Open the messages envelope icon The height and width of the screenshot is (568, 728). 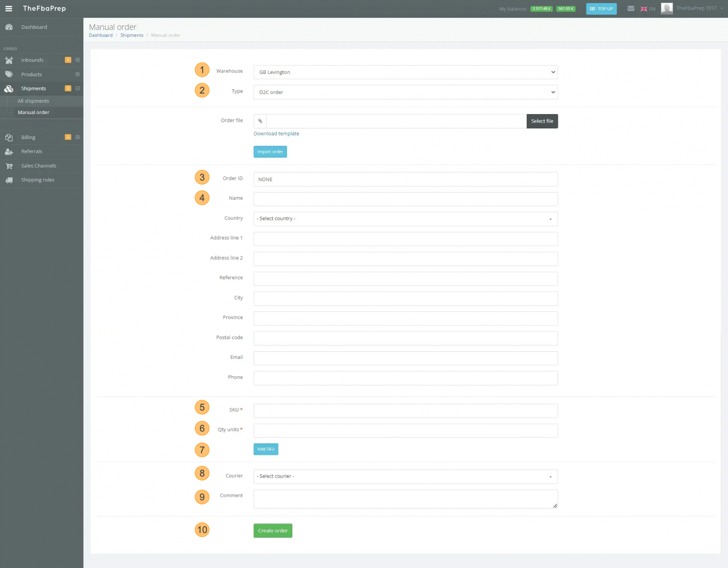coord(631,9)
